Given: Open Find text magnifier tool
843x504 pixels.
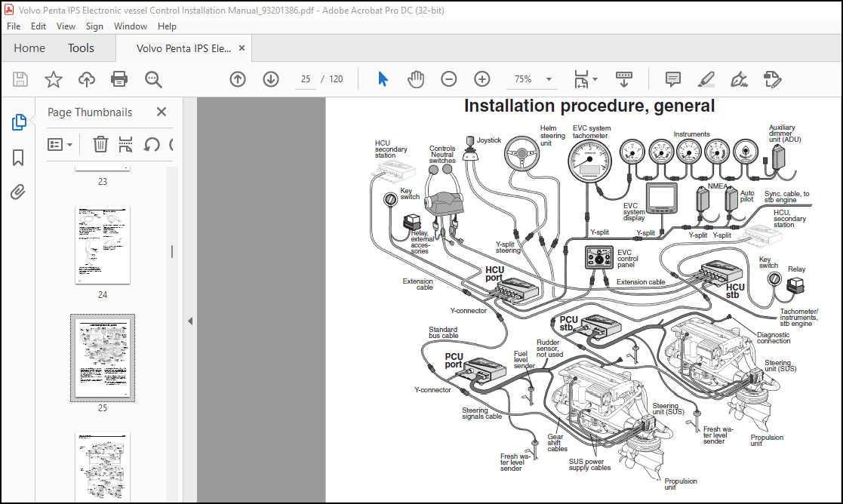Looking at the screenshot, I should [x=153, y=79].
